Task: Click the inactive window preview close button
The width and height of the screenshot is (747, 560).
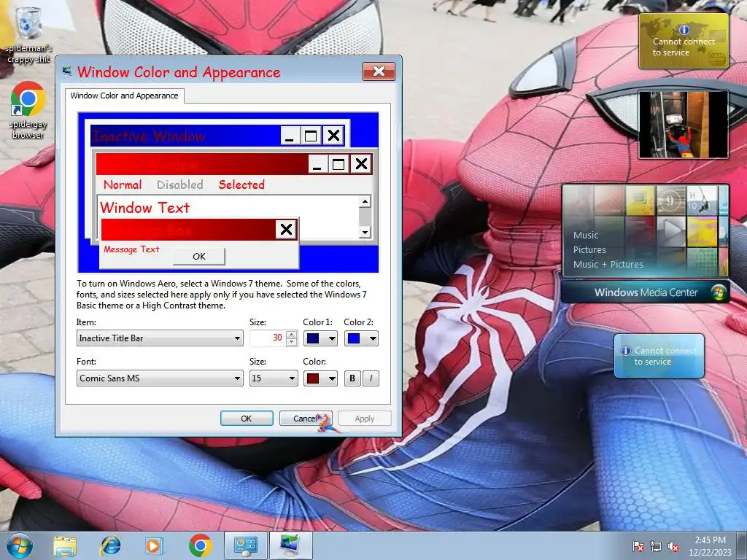Action: tap(333, 136)
